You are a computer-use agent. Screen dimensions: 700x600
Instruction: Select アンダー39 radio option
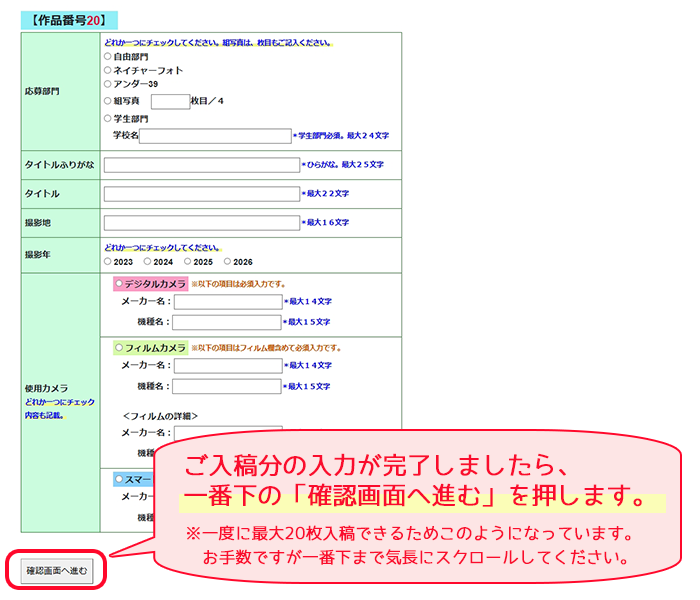tap(108, 83)
